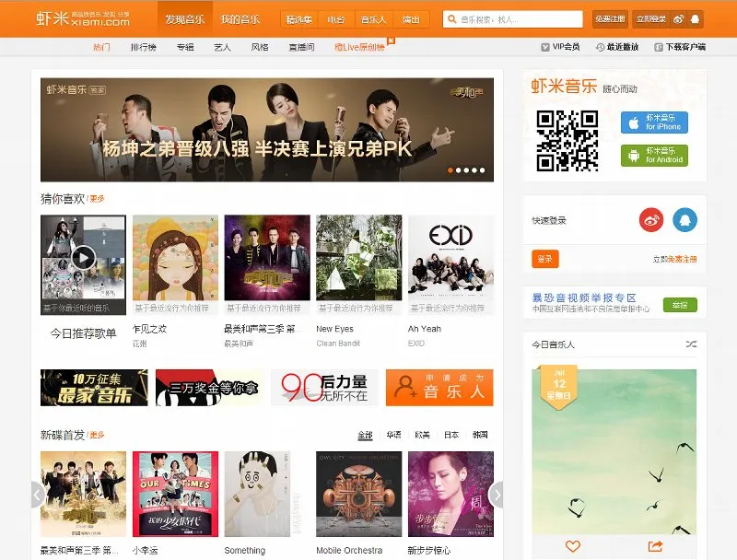Select the fourth banner carousel dot
The image size is (737, 560).
(x=474, y=170)
